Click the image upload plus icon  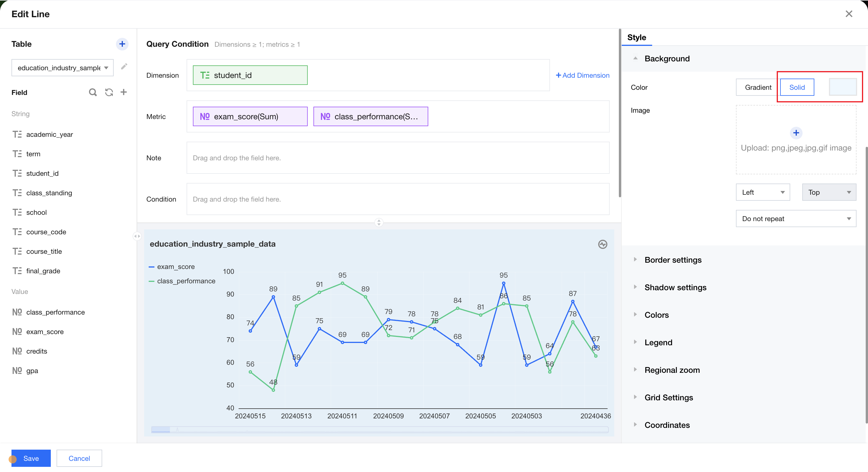pos(796,133)
